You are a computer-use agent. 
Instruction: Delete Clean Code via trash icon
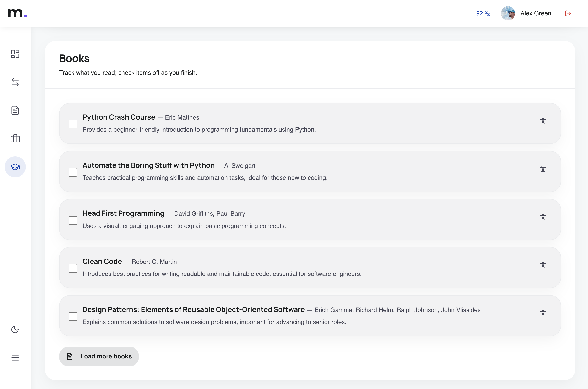click(x=543, y=265)
